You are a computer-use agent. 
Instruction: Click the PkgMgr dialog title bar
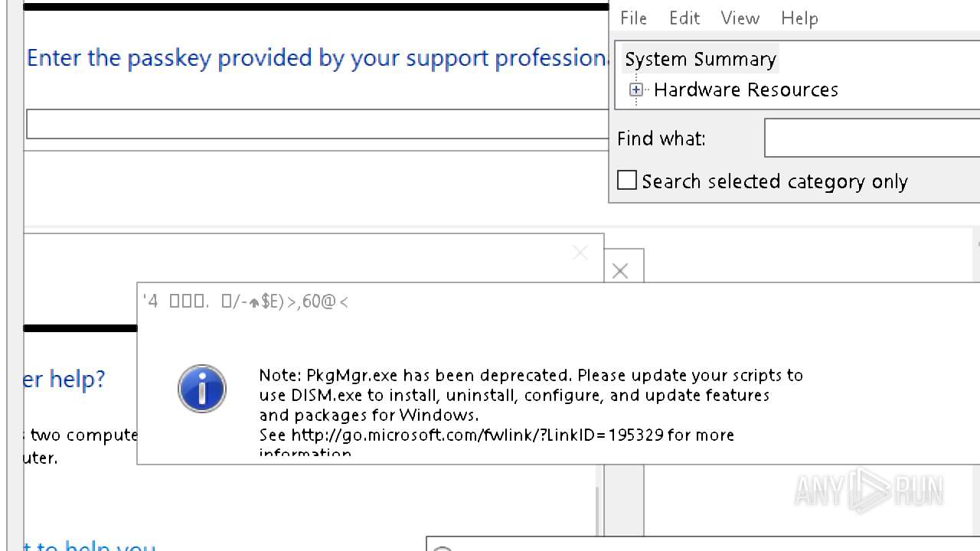click(x=536, y=302)
